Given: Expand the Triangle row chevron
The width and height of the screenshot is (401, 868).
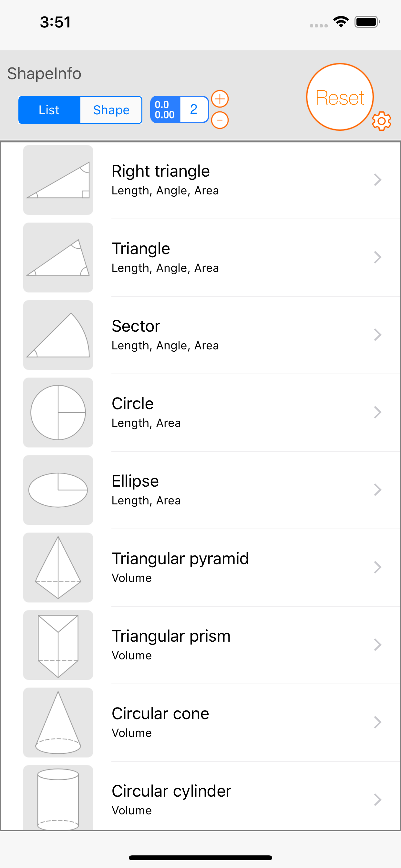Looking at the screenshot, I should pyautogui.click(x=377, y=257).
